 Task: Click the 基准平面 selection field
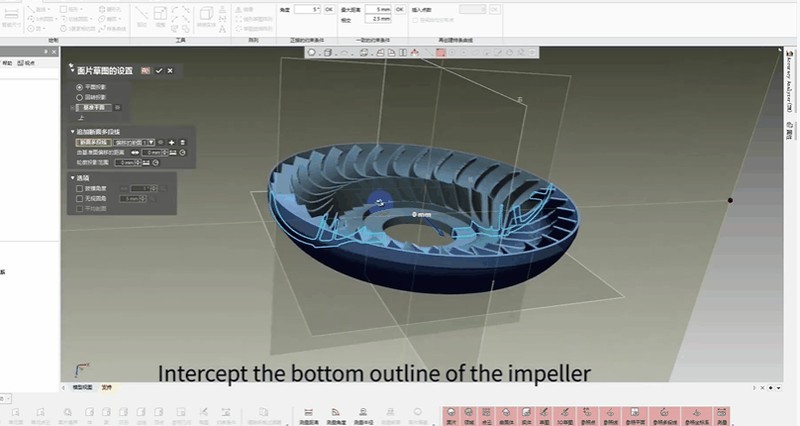coord(95,107)
